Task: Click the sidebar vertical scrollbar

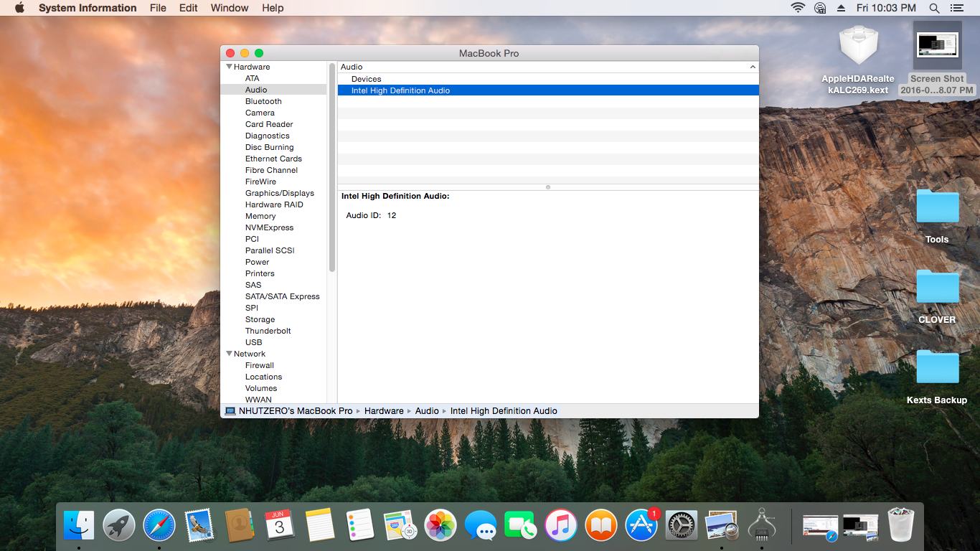Action: tap(332, 167)
